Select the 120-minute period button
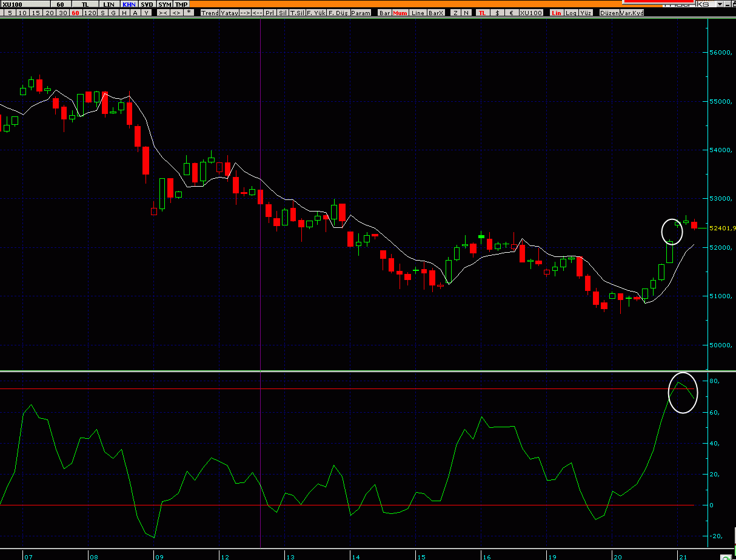 pos(90,13)
